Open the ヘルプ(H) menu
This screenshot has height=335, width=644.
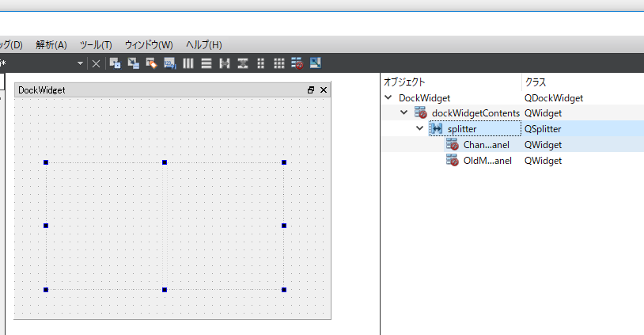point(203,44)
